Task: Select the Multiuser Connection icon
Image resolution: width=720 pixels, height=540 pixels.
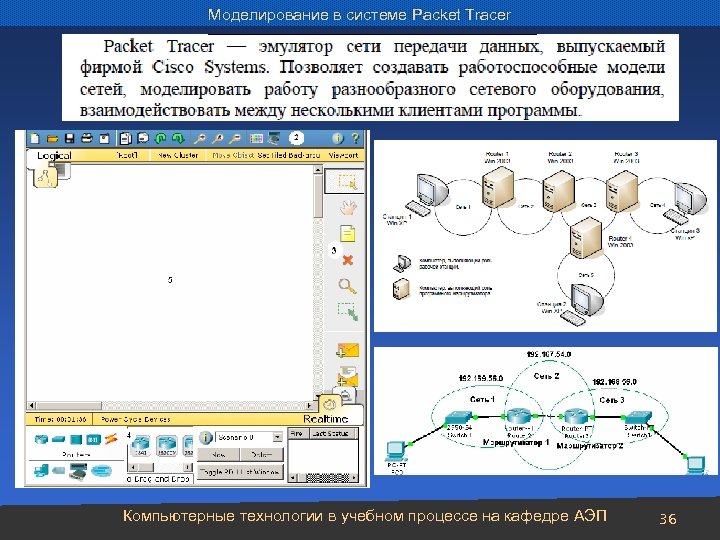Action: click(x=101, y=471)
